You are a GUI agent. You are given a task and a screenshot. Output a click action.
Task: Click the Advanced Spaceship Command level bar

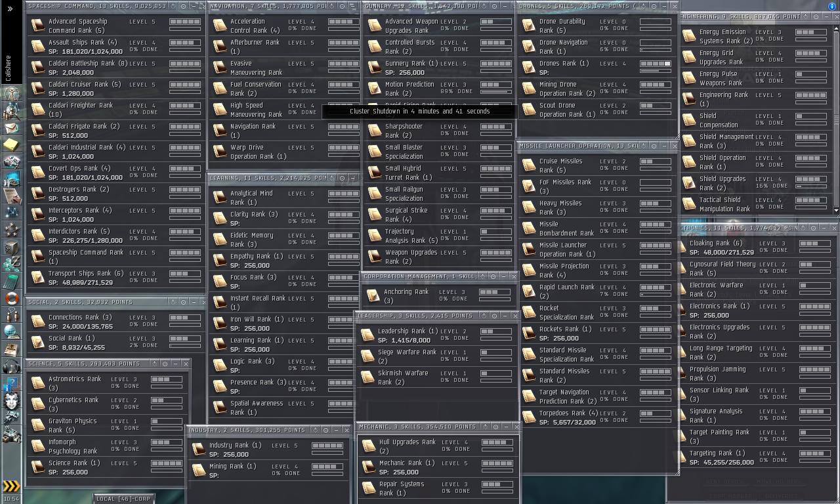(x=185, y=22)
